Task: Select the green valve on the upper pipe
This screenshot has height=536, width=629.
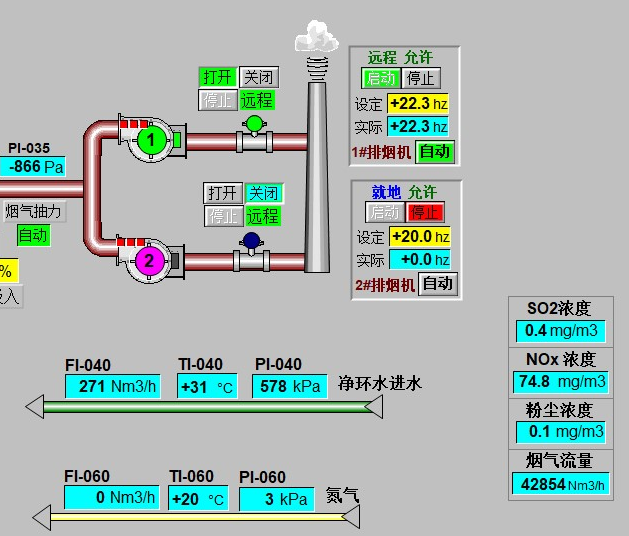Action: pyautogui.click(x=254, y=126)
